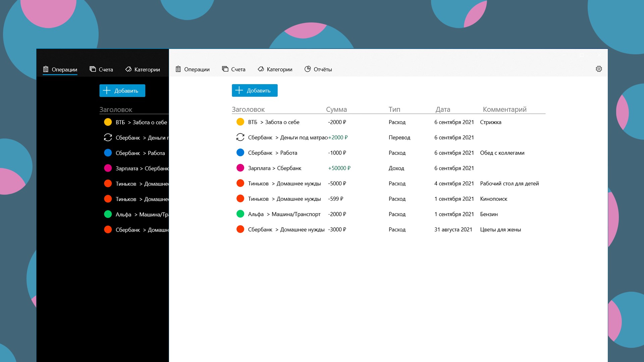Click the yellow circle icon of the ВТБ row in the dark window
Screen dimensions: 644x362
108,122
